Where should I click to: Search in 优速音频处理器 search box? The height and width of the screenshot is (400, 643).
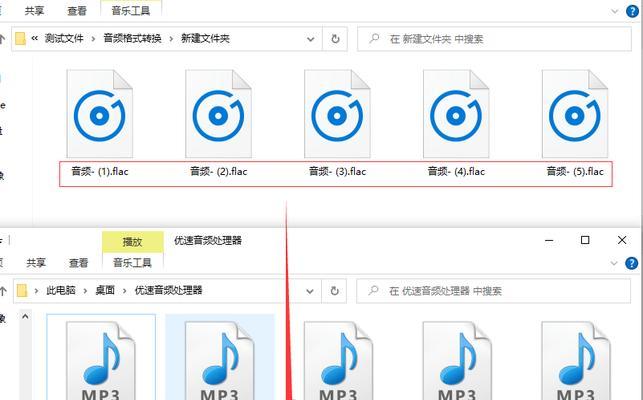point(493,291)
